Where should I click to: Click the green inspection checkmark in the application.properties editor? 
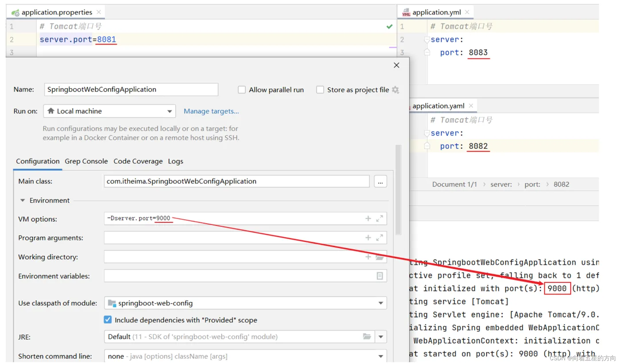tap(389, 27)
